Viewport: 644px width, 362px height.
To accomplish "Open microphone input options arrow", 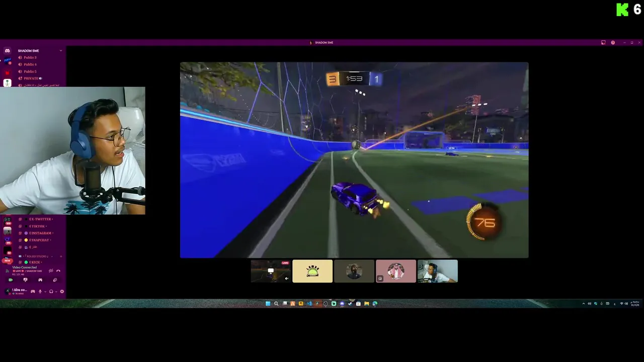I will pos(45,292).
